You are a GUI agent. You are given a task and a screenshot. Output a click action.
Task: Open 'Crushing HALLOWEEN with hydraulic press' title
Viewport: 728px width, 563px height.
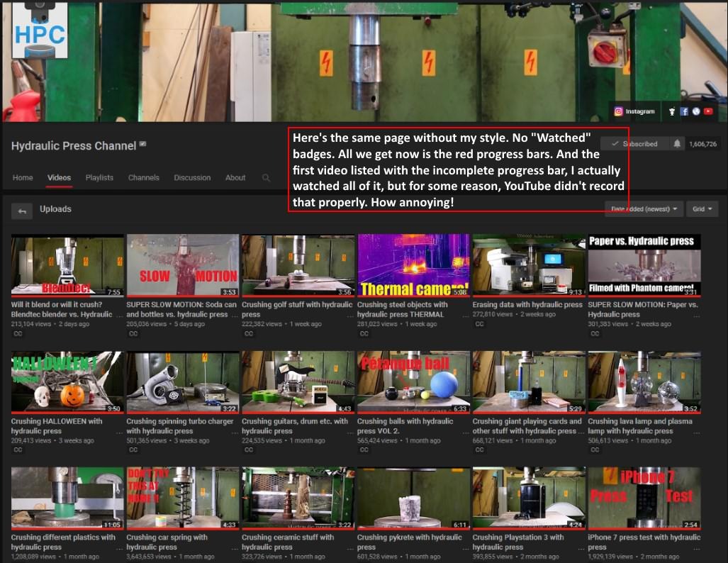pyautogui.click(x=57, y=426)
